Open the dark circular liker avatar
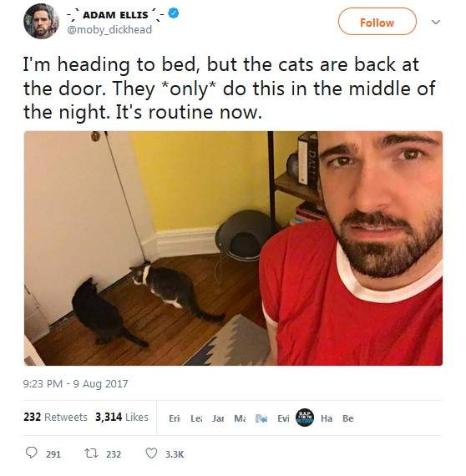Screen dimensions: 466x476 coord(305,418)
